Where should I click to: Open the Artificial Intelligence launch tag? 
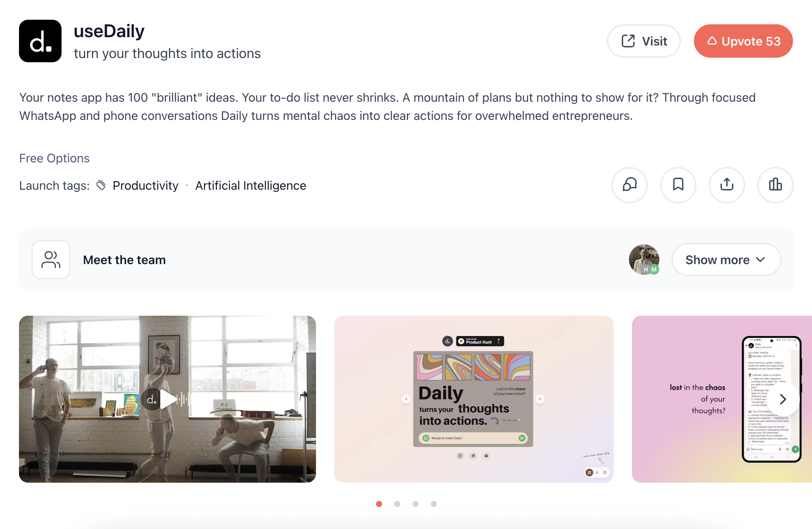(x=250, y=186)
